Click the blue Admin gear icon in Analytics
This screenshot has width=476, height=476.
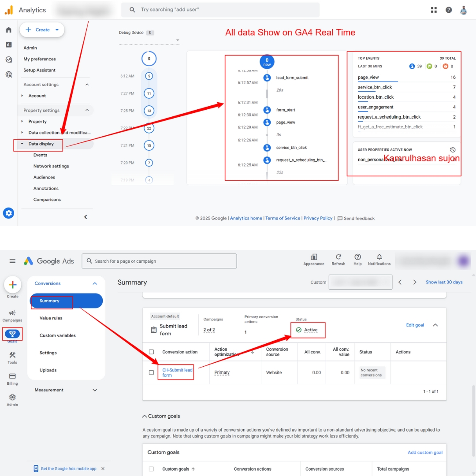tap(8, 213)
